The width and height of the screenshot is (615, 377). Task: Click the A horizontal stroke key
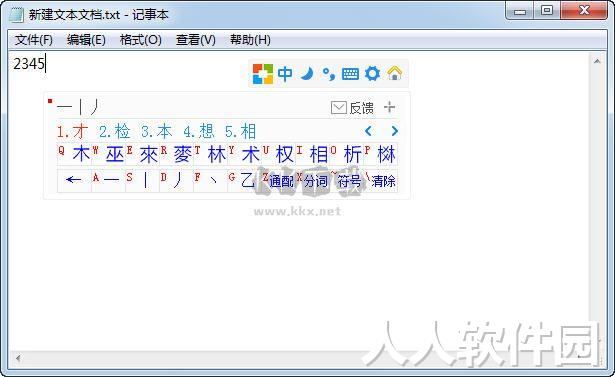(109, 180)
